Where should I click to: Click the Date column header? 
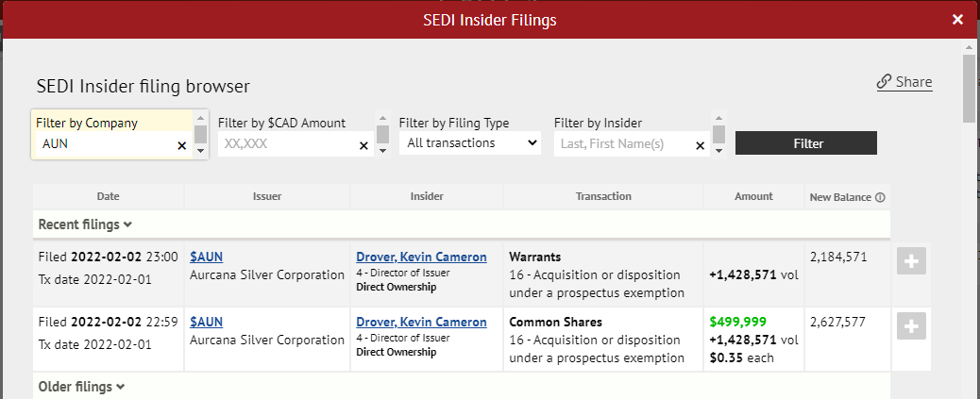point(109,196)
